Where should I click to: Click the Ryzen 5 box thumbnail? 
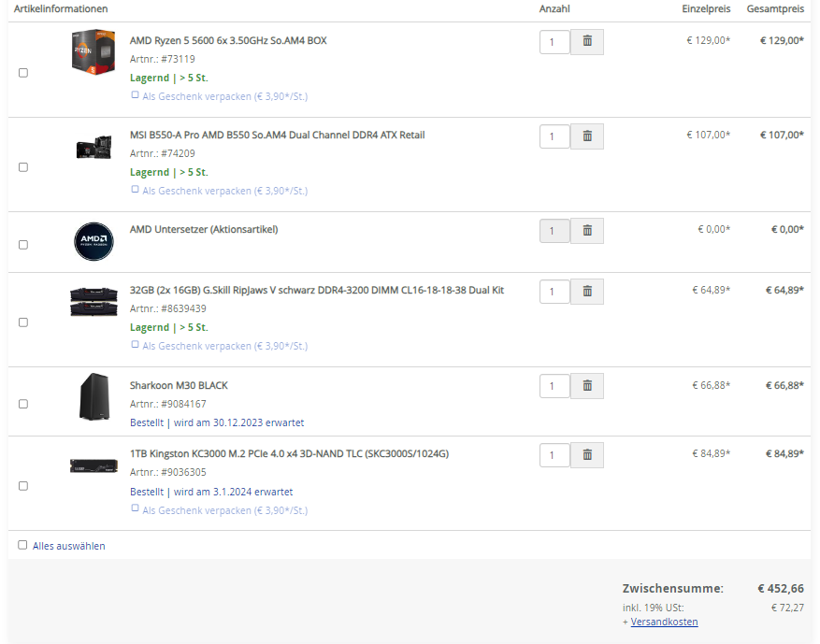(94, 51)
